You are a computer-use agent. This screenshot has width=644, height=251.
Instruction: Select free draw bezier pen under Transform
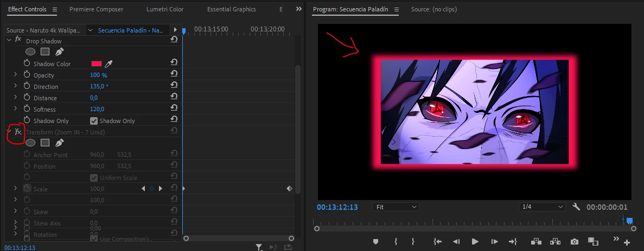[x=60, y=143]
